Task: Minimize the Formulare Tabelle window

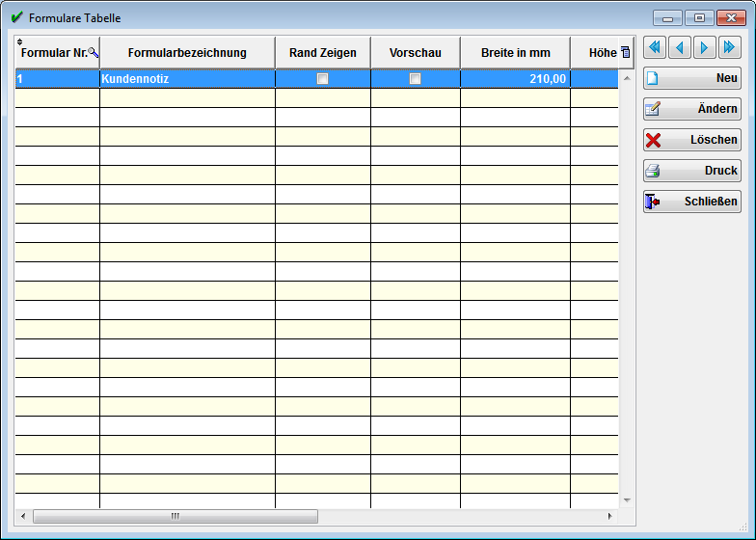Action: pyautogui.click(x=667, y=18)
